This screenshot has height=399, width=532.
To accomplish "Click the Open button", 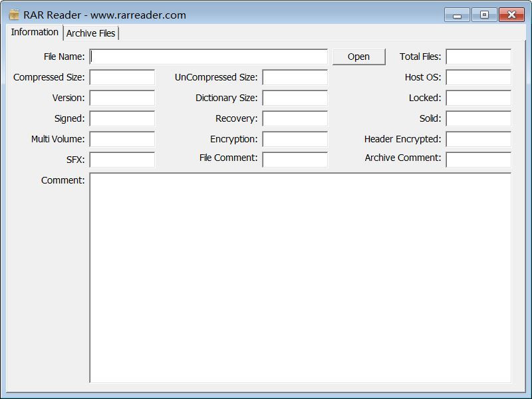I will pyautogui.click(x=358, y=57).
